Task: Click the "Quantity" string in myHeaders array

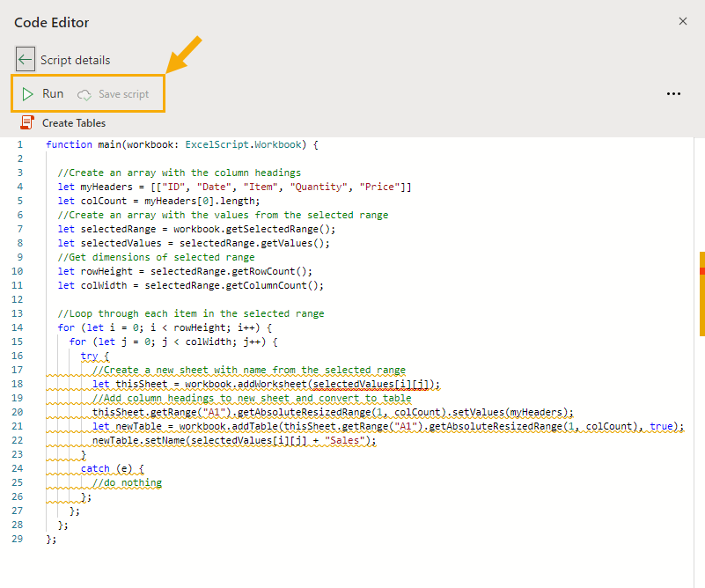Action: click(x=319, y=187)
